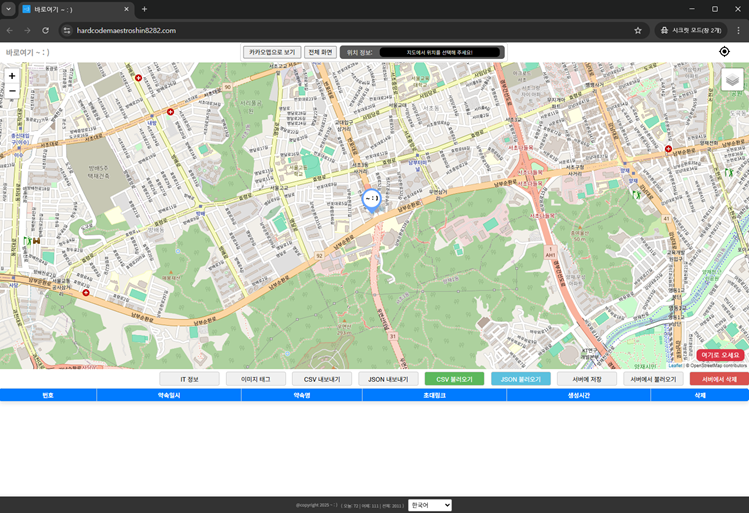
Task: Bookmark this page with star icon
Action: (638, 30)
